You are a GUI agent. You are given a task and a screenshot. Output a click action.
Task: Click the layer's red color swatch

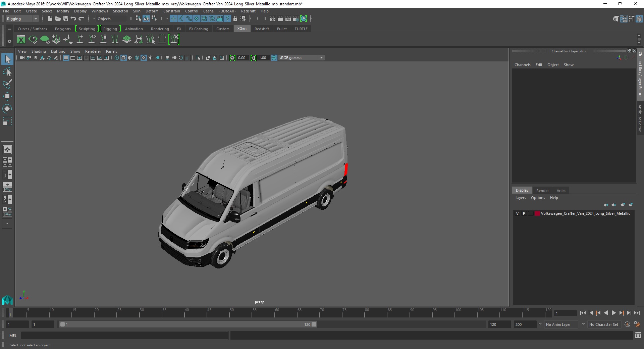click(537, 213)
